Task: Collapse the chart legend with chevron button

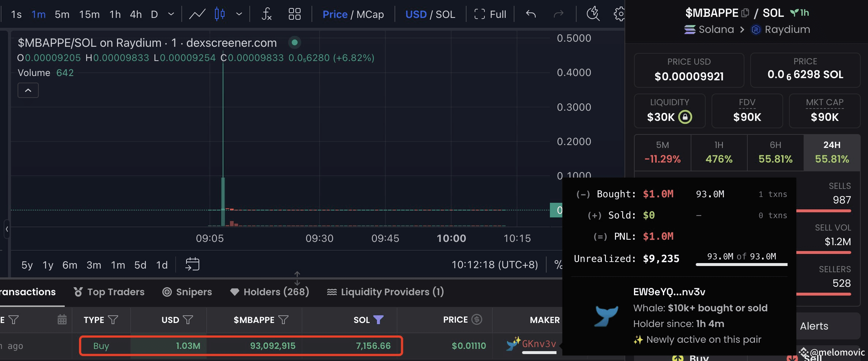Action: (x=28, y=90)
